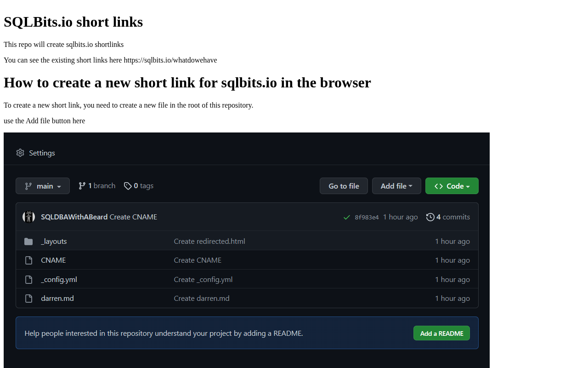View the "4 commits" history link

coord(453,217)
